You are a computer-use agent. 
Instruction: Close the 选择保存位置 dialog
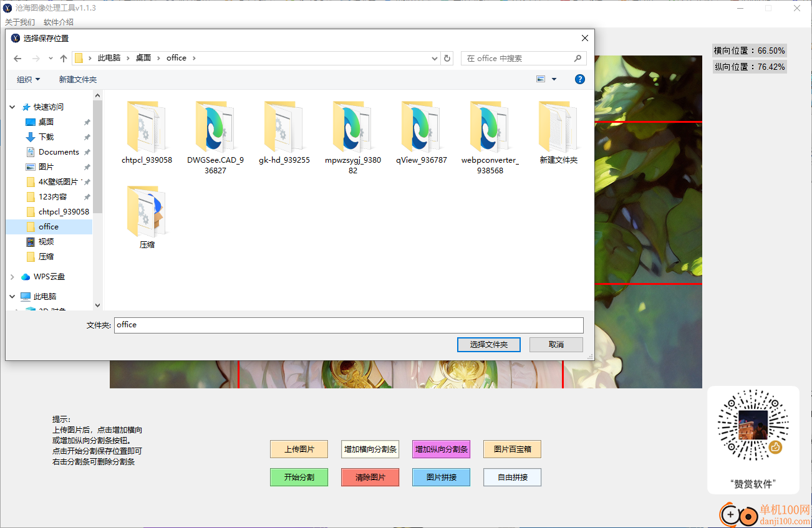(584, 38)
